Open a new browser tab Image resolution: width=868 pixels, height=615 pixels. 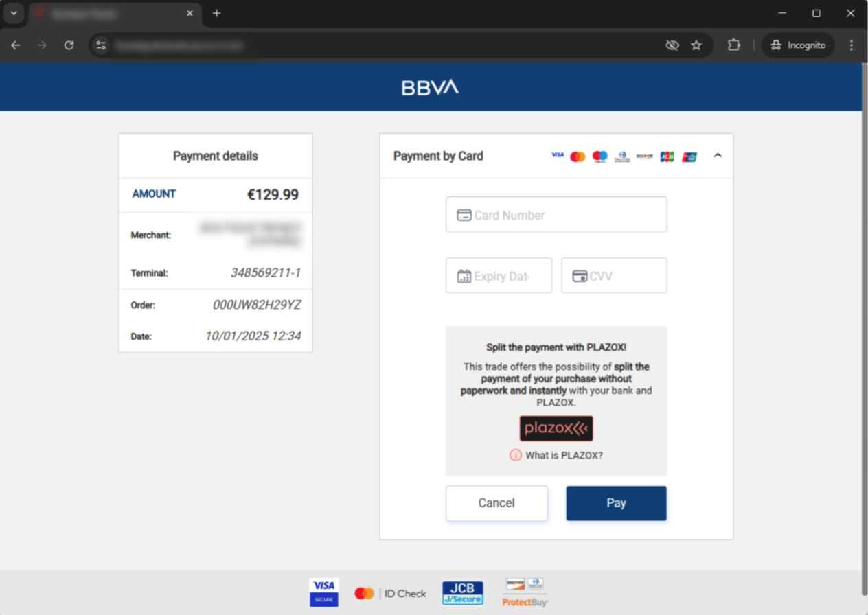pos(217,13)
